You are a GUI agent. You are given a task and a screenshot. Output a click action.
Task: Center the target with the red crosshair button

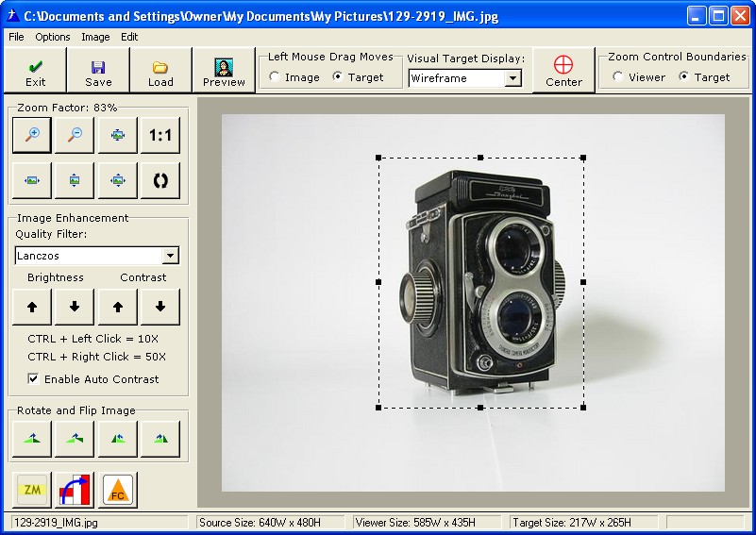point(563,70)
